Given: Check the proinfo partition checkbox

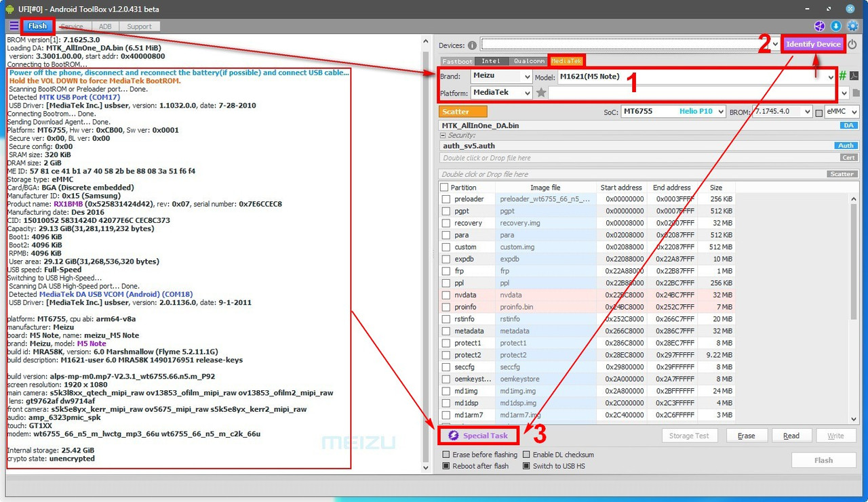Looking at the screenshot, I should point(446,308).
